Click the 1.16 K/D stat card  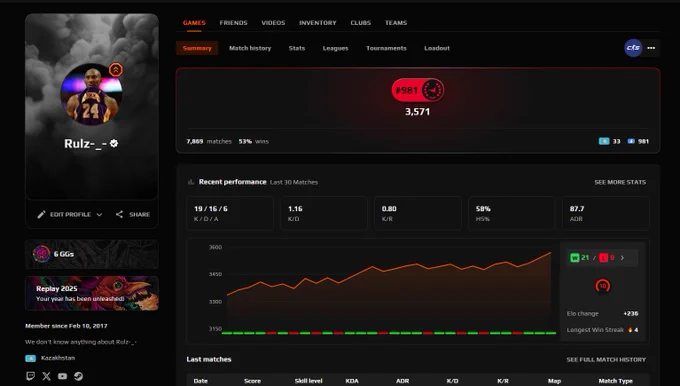tap(324, 213)
